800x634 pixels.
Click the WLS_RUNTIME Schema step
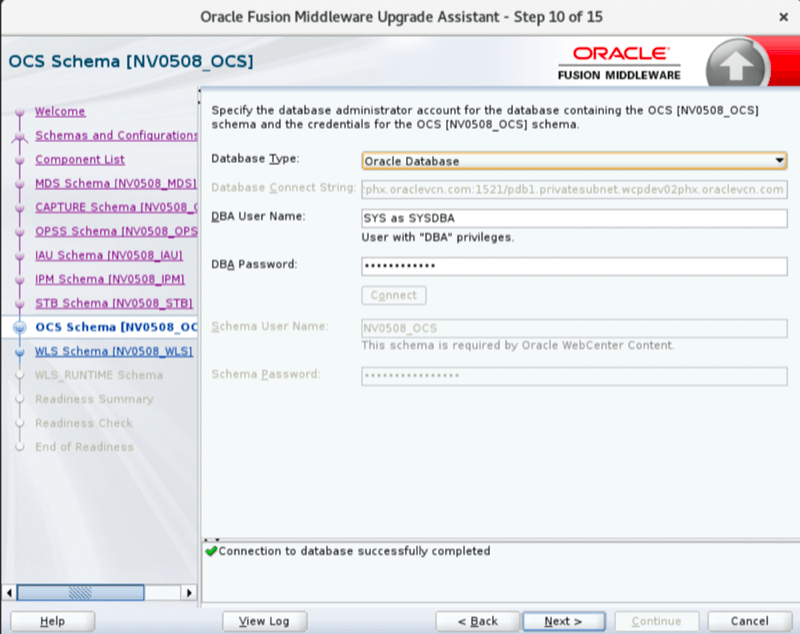(x=99, y=375)
